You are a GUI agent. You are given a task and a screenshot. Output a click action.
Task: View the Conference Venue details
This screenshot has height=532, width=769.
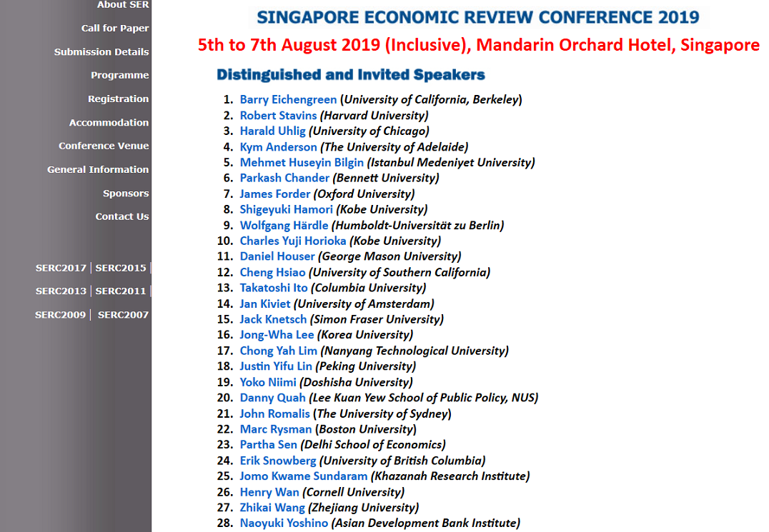[x=103, y=146]
